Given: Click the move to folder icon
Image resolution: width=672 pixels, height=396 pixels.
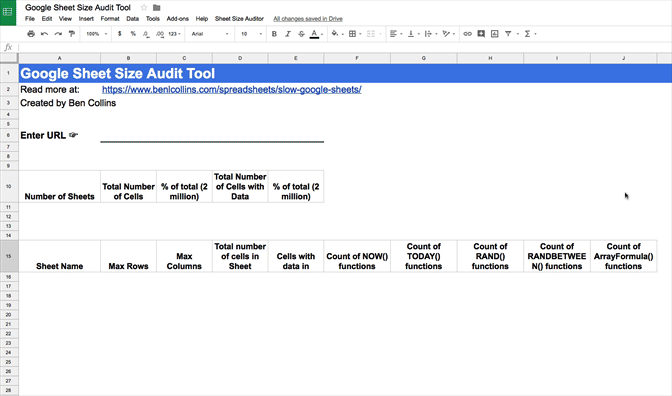Looking at the screenshot, I should [x=157, y=7].
